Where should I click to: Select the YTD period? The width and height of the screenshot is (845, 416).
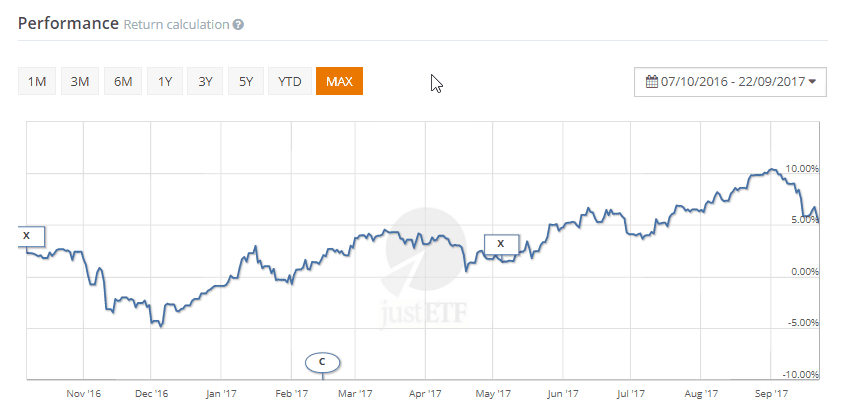[289, 81]
